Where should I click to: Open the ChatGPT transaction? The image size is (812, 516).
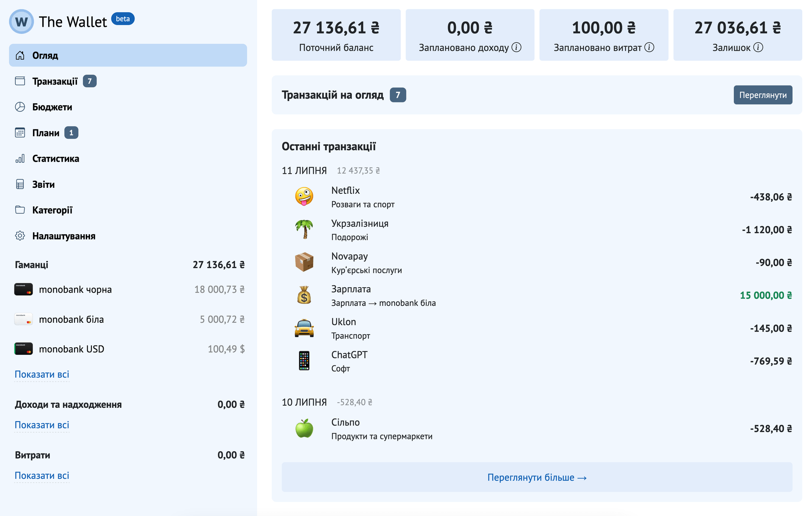(537, 361)
